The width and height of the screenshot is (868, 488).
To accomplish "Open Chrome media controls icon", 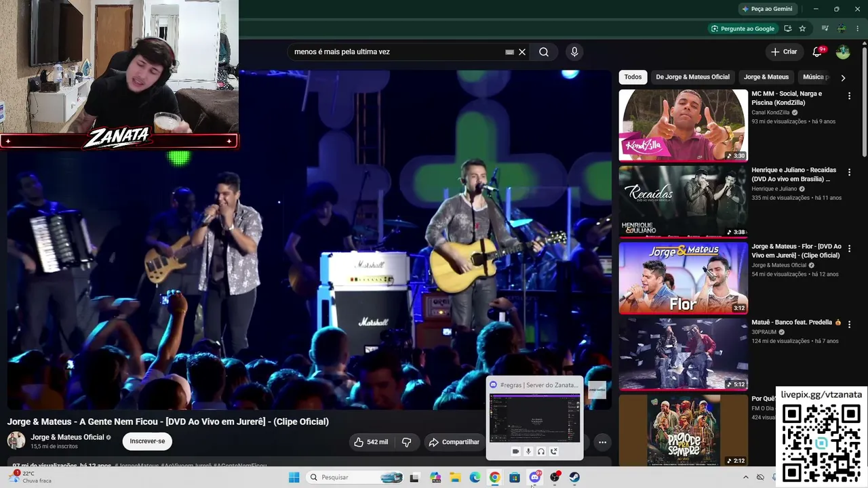I will point(825,28).
